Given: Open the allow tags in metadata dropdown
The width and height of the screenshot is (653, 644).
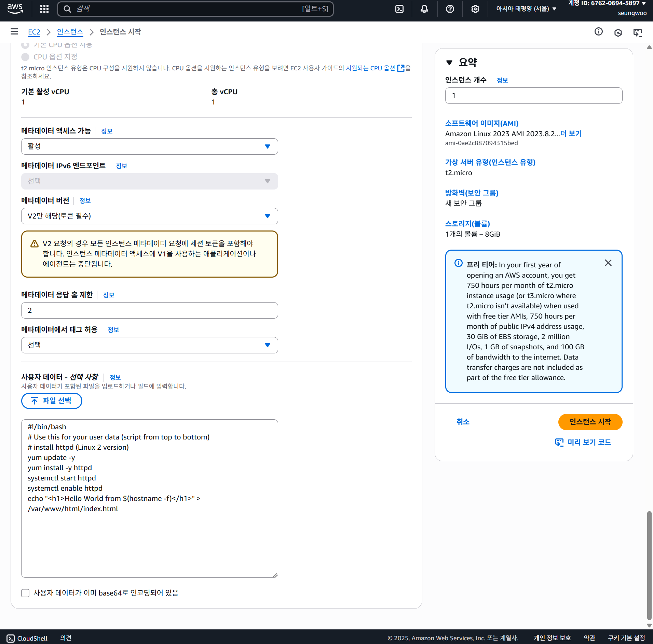Looking at the screenshot, I should tap(149, 345).
